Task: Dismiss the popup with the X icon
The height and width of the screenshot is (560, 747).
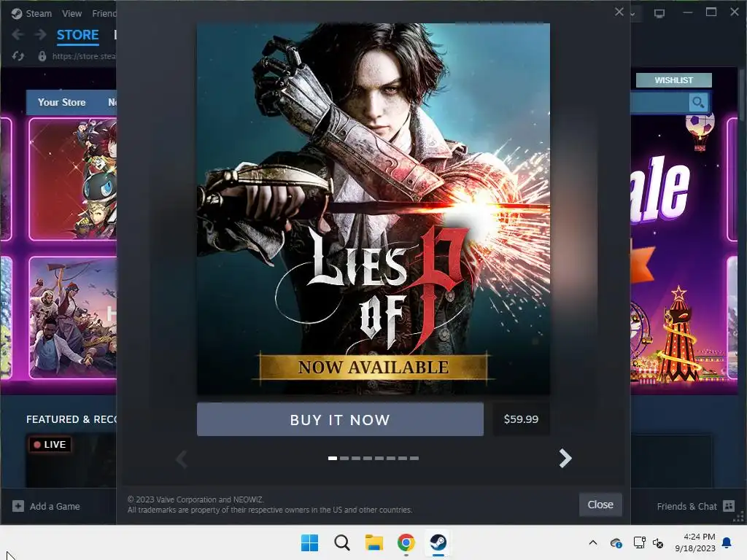Action: [619, 12]
